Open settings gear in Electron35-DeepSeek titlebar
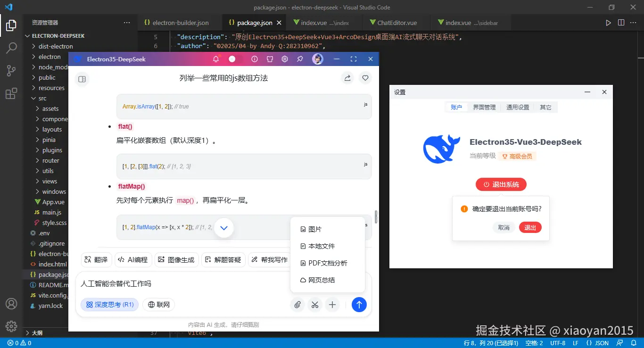Screen dimensions: 644x348 tap(284, 58)
